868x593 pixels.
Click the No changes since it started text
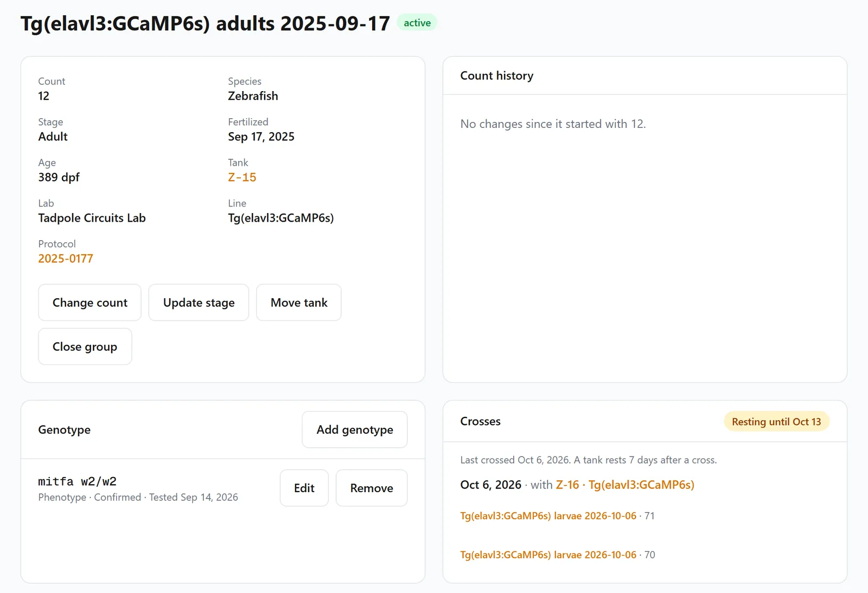click(553, 124)
